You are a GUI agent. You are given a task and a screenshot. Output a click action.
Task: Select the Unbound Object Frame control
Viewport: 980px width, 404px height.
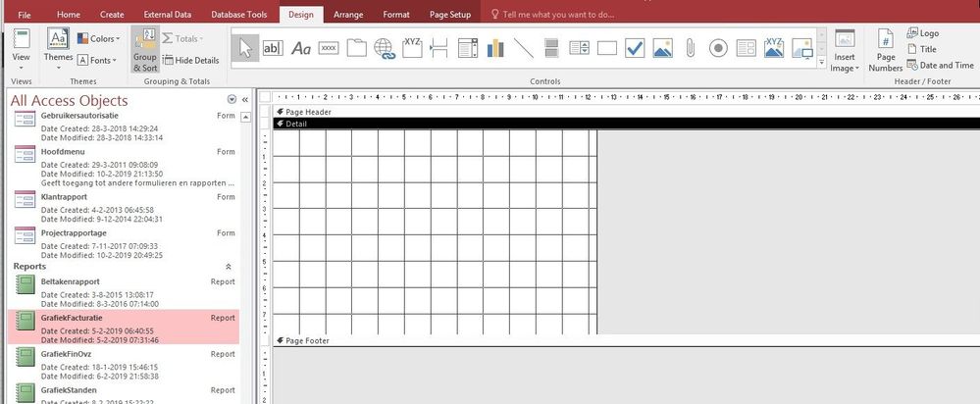coord(662,48)
